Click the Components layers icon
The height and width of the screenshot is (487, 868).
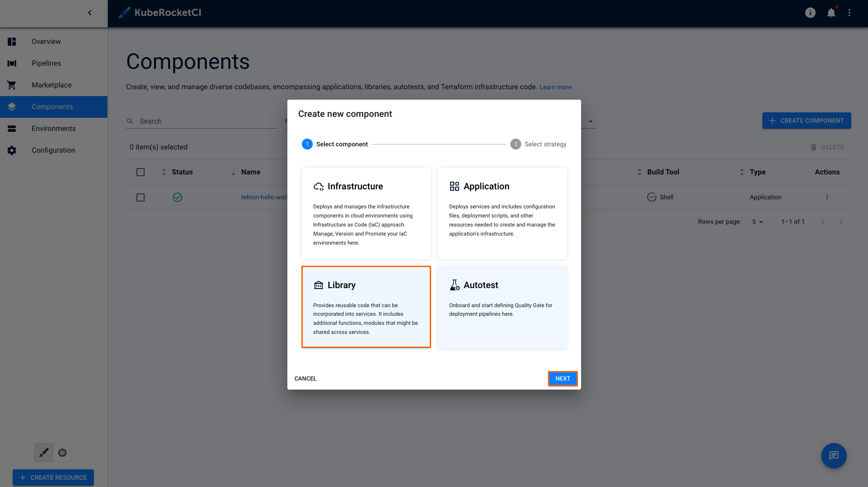(x=12, y=107)
